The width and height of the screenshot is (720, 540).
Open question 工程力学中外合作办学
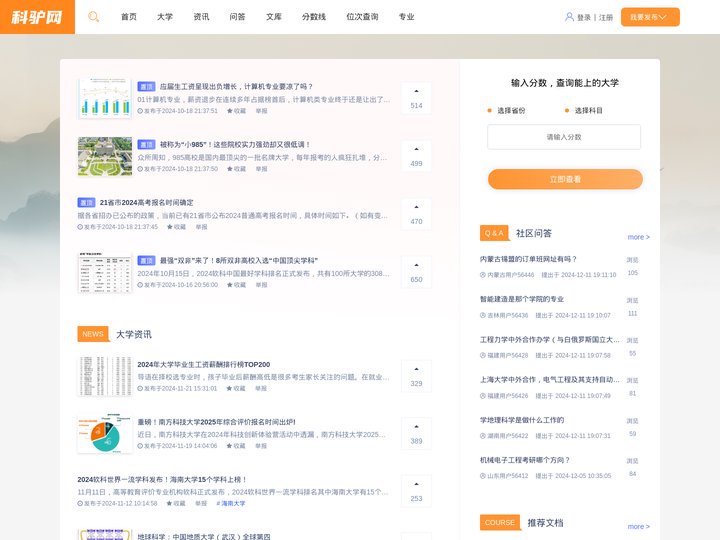[549, 339]
